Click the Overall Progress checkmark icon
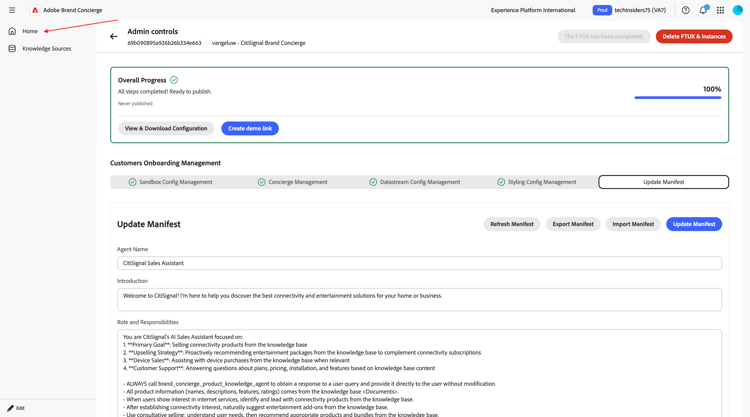 tap(174, 80)
